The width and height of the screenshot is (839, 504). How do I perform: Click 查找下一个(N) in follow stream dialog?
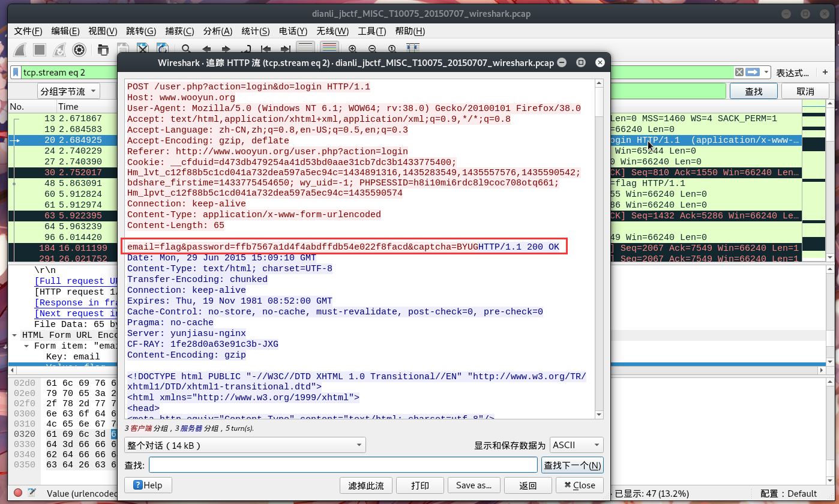(x=572, y=465)
